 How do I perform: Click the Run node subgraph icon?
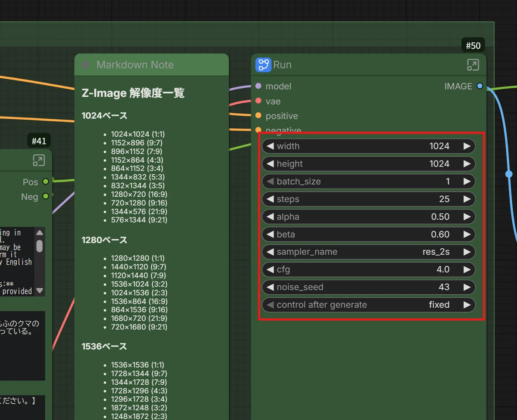click(x=263, y=65)
